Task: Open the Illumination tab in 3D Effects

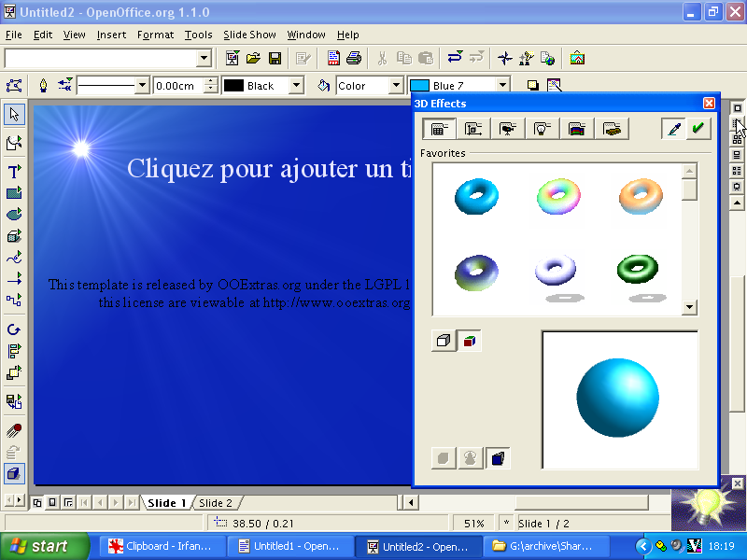Action: click(543, 130)
